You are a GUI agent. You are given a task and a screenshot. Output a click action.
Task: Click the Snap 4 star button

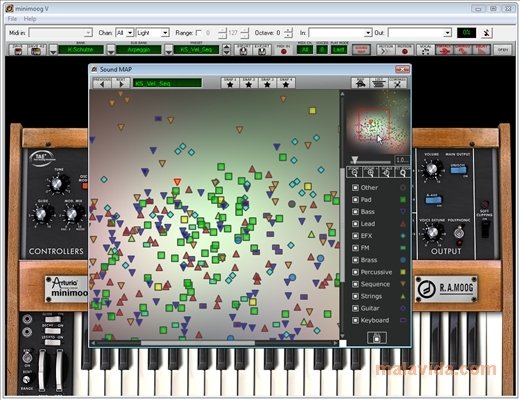[x=286, y=83]
